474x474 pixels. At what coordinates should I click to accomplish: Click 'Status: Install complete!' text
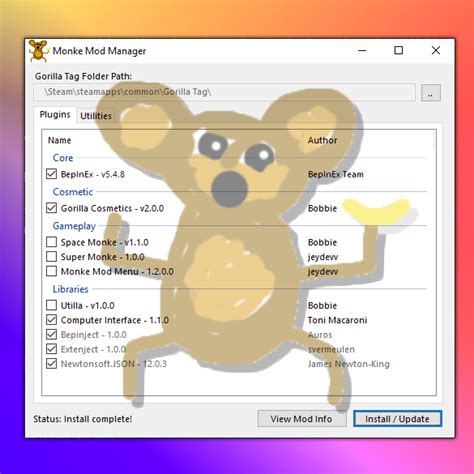point(83,419)
